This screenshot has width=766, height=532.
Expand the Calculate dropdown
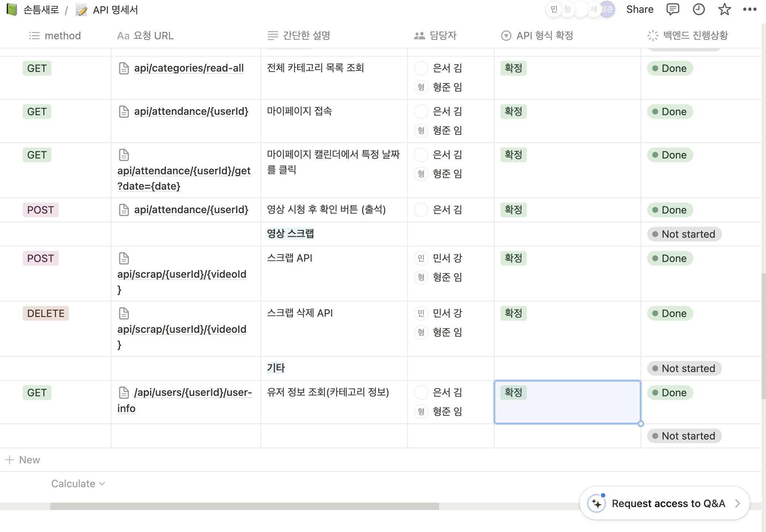(78, 484)
